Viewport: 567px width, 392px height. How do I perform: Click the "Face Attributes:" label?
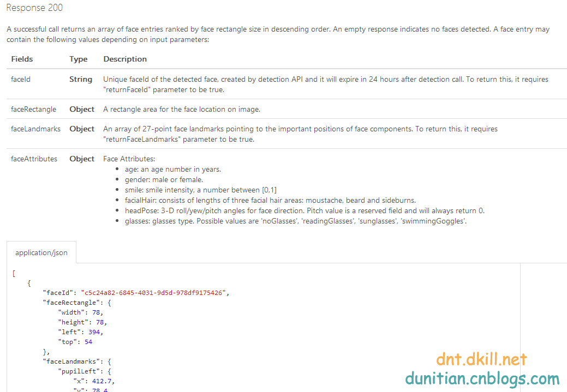pyautogui.click(x=129, y=159)
